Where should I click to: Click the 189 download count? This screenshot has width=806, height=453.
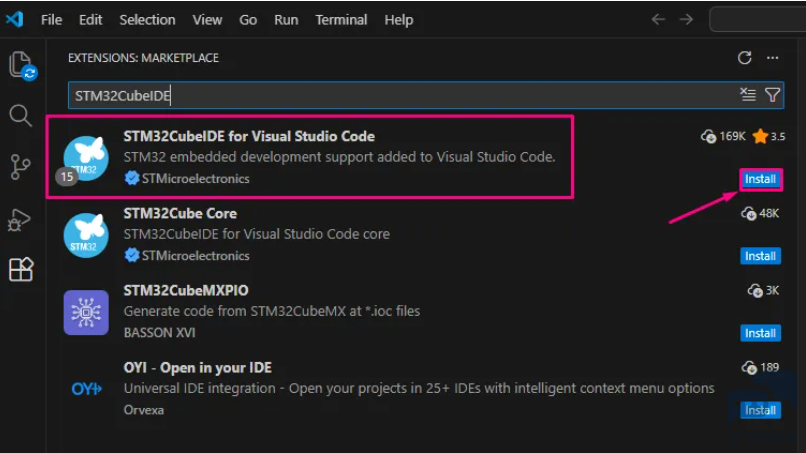click(760, 368)
